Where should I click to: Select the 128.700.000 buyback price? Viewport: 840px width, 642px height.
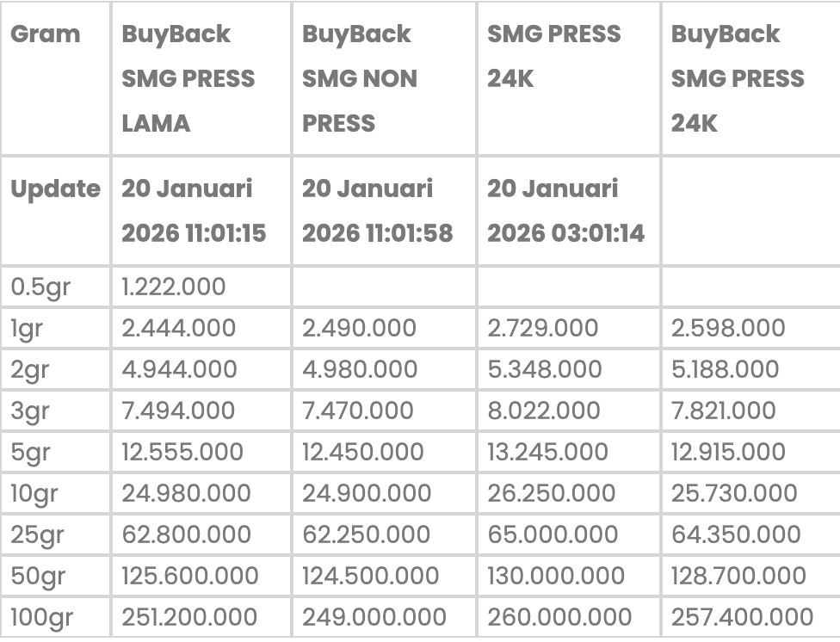tap(738, 576)
